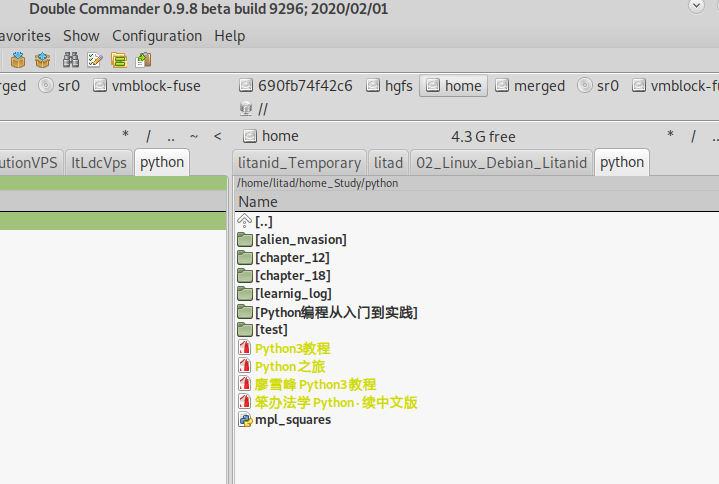Image resolution: width=719 pixels, height=484 pixels.
Task: Open the Help menu
Action: 229,36
